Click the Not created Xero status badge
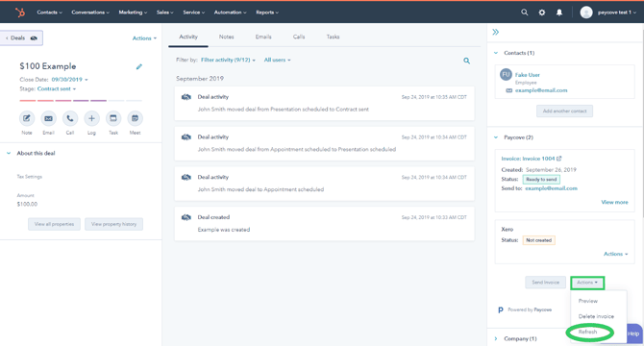 (538, 240)
